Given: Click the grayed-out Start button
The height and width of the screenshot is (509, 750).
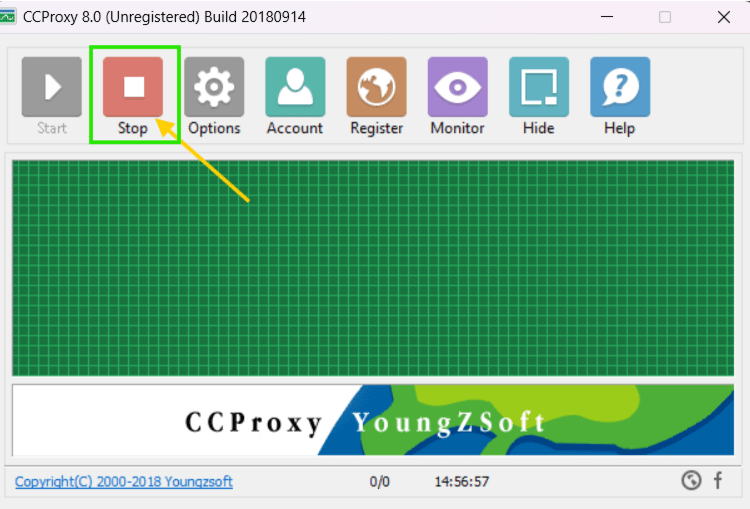Looking at the screenshot, I should tap(52, 87).
